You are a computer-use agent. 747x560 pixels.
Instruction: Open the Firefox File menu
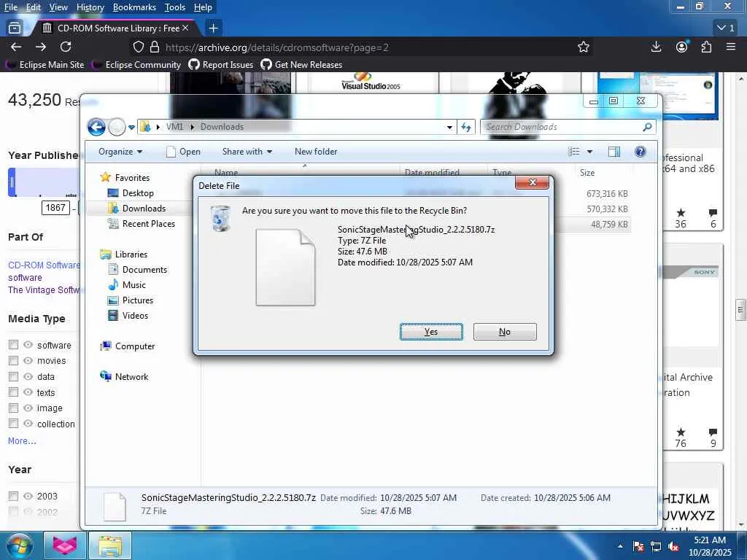click(10, 7)
